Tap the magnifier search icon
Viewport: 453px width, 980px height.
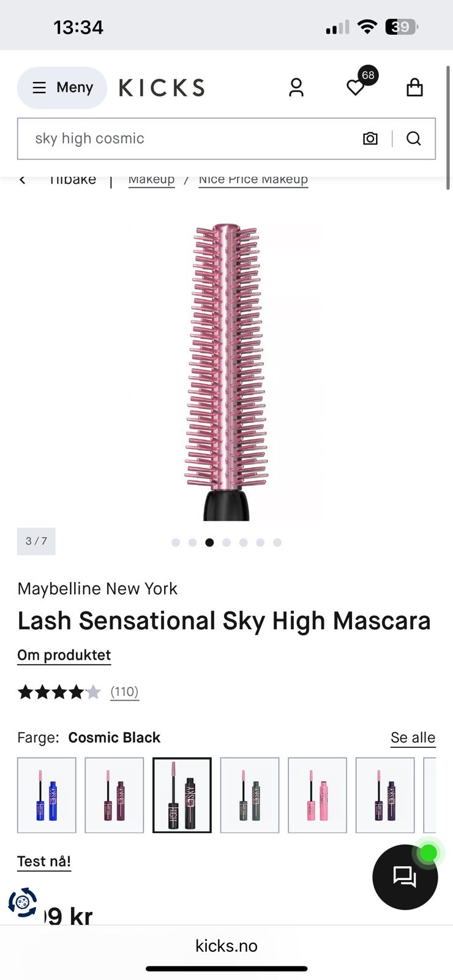click(414, 138)
